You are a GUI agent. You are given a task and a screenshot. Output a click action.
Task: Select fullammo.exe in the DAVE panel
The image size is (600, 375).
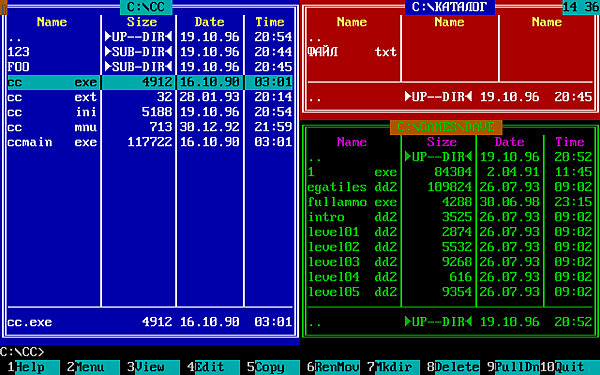click(450, 202)
